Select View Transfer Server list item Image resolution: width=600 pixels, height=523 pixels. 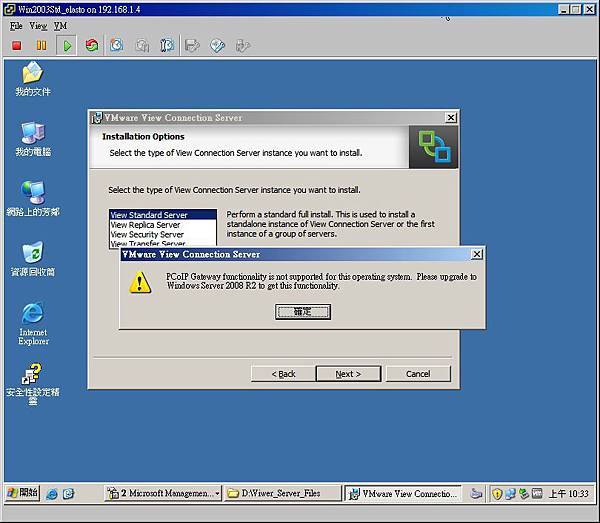[163, 243]
